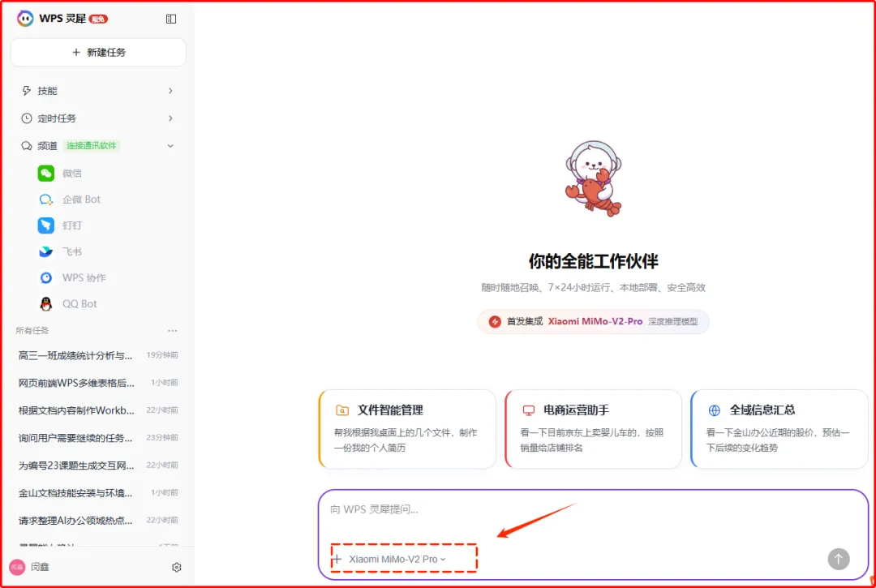876x588 pixels.
Task: Click the plus attachment icon in input box
Action: click(337, 559)
